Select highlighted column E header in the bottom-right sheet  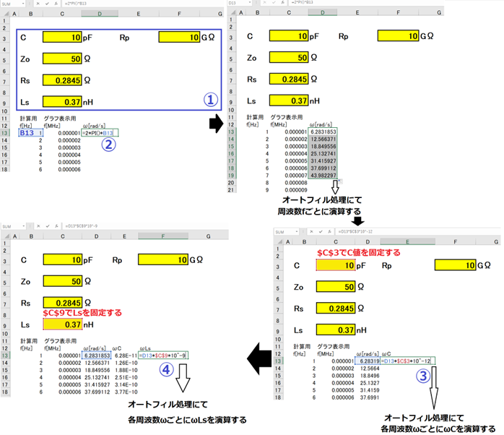coord(407,242)
